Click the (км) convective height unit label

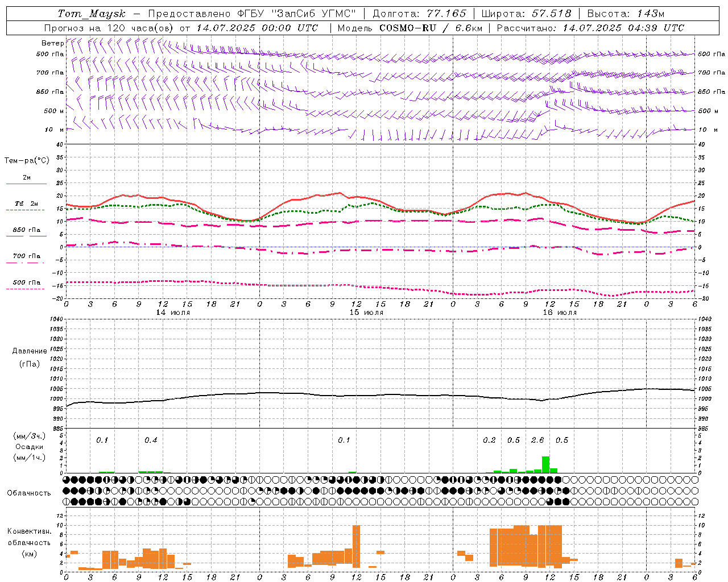[30, 554]
